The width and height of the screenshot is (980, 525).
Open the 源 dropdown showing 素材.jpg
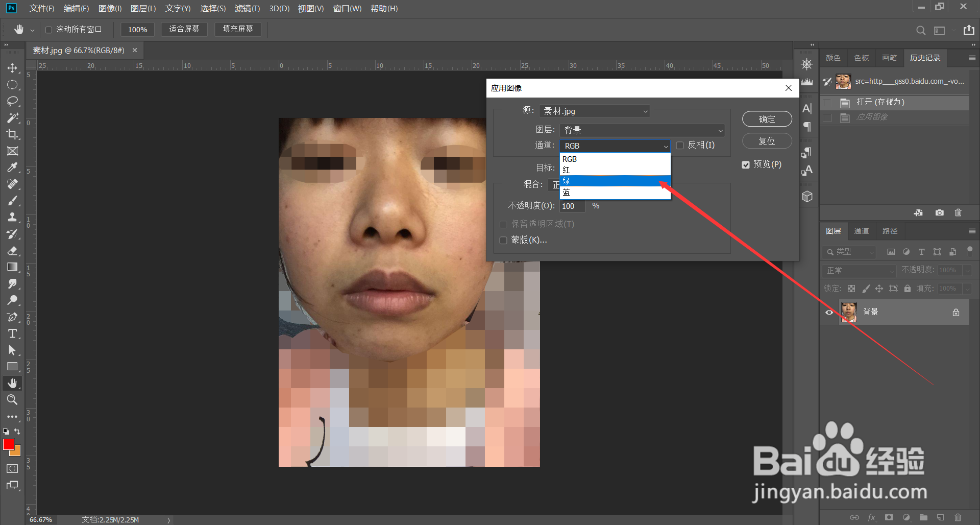click(595, 111)
